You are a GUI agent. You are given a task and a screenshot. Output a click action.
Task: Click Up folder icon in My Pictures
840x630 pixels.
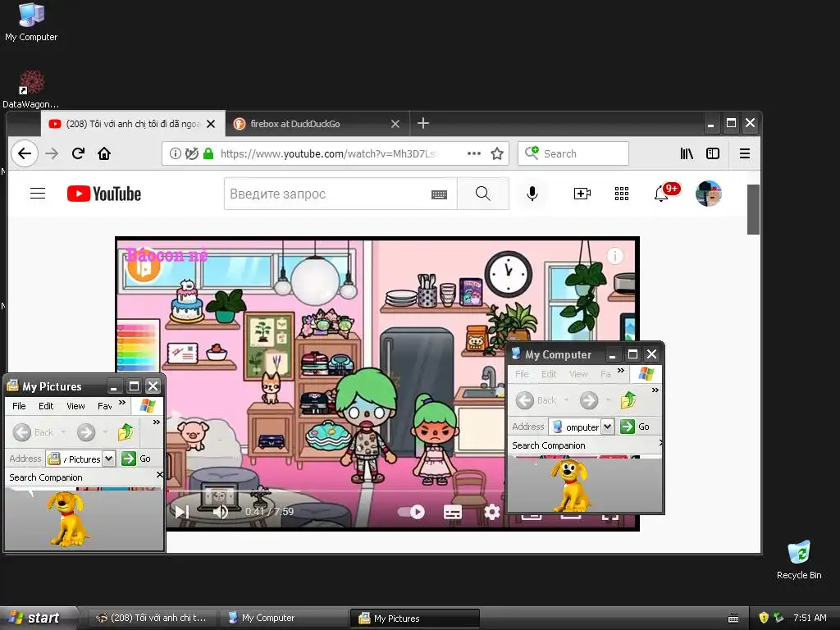pyautogui.click(x=126, y=431)
